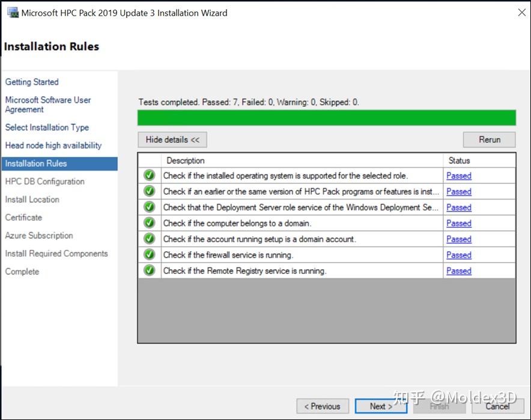
Task: Click green check icon for Deployment Server rule
Action: tap(150, 207)
